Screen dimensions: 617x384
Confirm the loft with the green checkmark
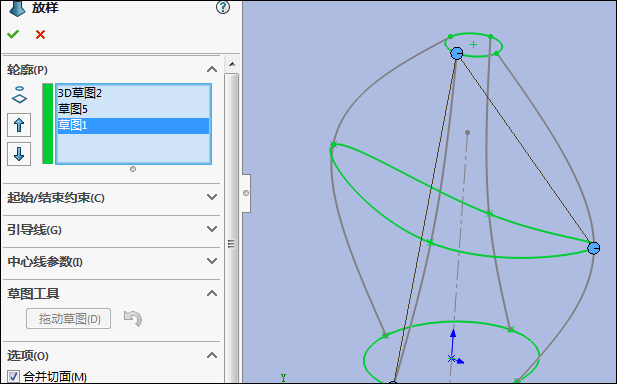[x=13, y=35]
